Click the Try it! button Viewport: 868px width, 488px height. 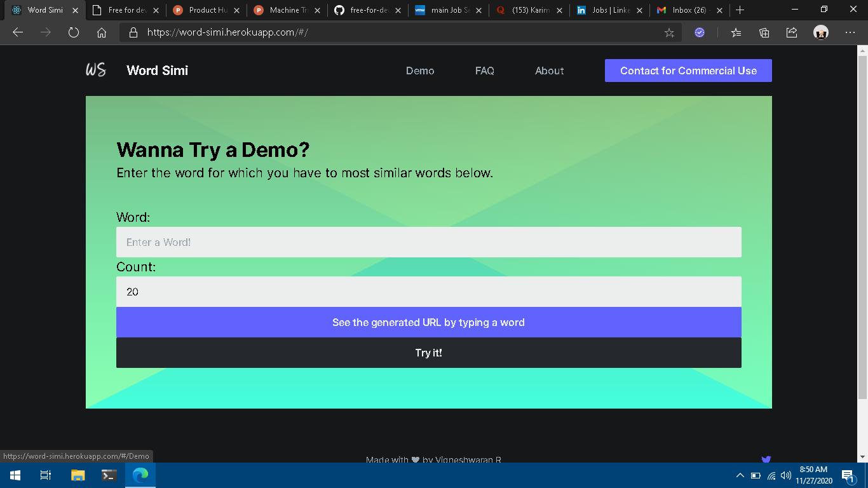(429, 353)
